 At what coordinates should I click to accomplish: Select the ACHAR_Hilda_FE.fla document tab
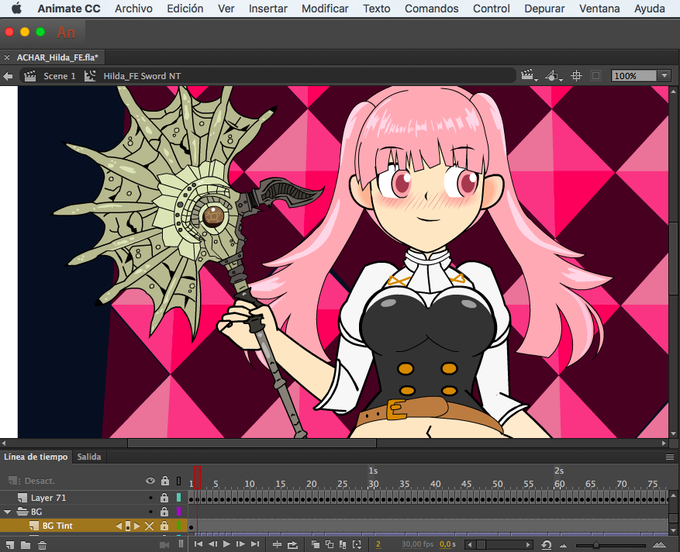point(58,57)
